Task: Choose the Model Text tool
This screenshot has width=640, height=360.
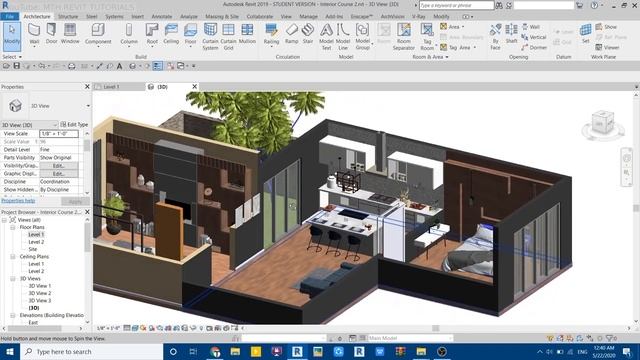Action: pyautogui.click(x=326, y=36)
